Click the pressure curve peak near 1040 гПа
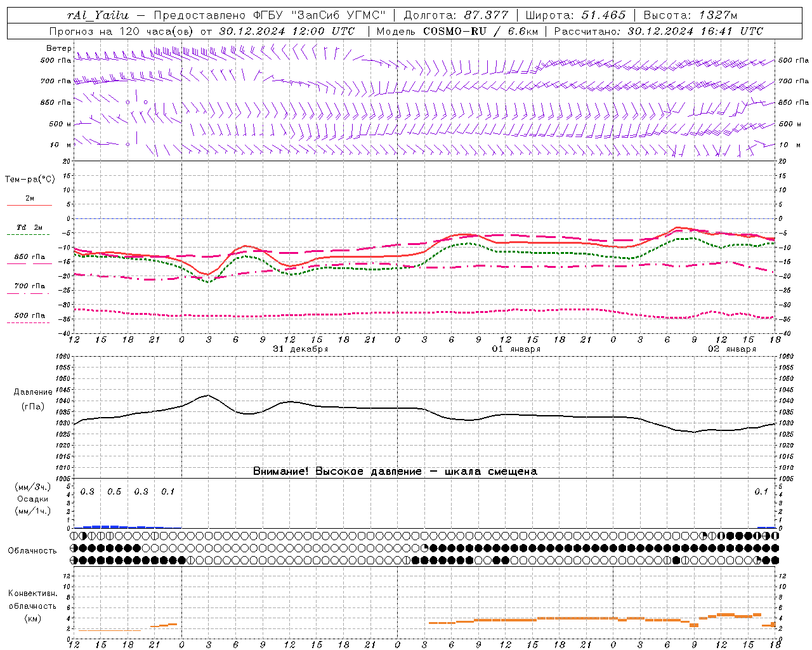 coord(207,395)
